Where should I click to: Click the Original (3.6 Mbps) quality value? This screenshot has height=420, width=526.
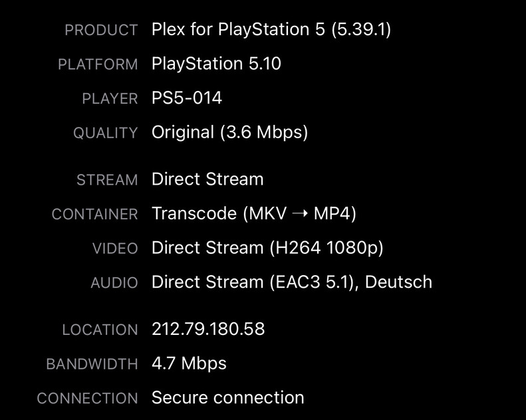pos(229,132)
